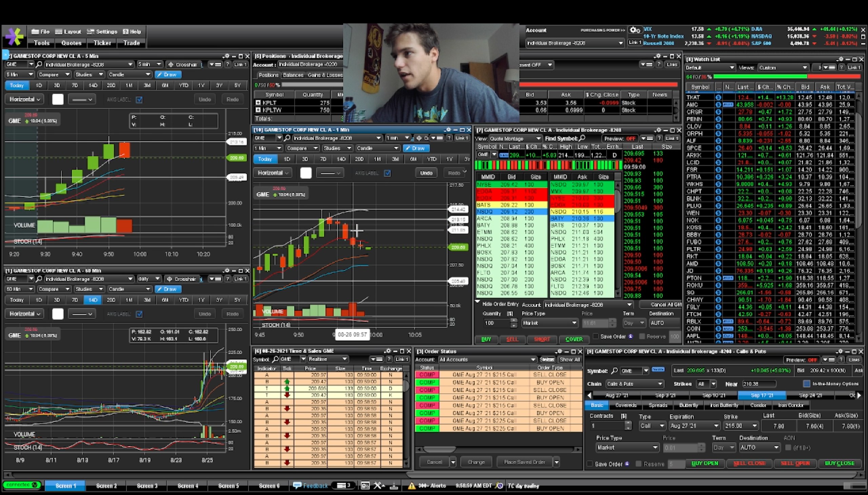Select Sep 3 '21 expiration tab
The image size is (868, 495).
click(665, 395)
